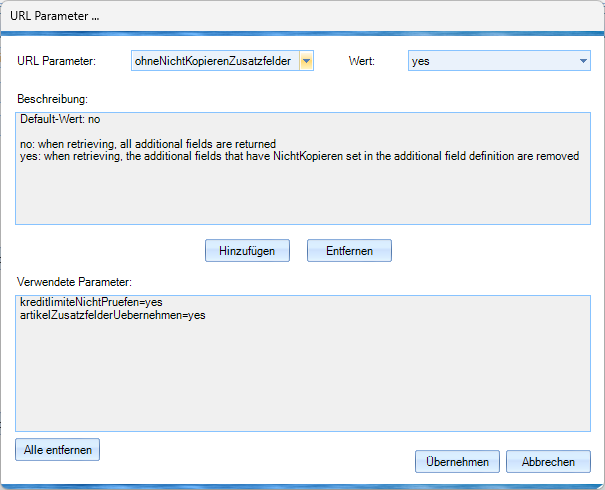
Task: Confirm with the Übernehmen button
Action: tap(457, 461)
